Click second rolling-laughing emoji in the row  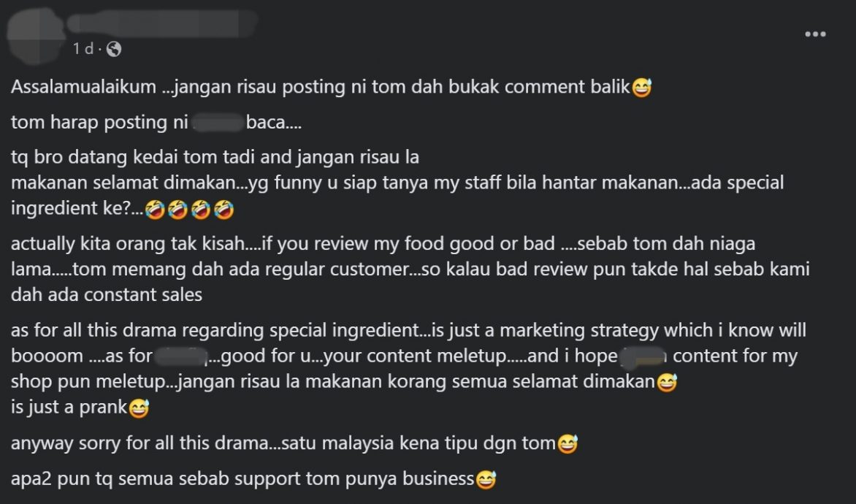point(178,209)
